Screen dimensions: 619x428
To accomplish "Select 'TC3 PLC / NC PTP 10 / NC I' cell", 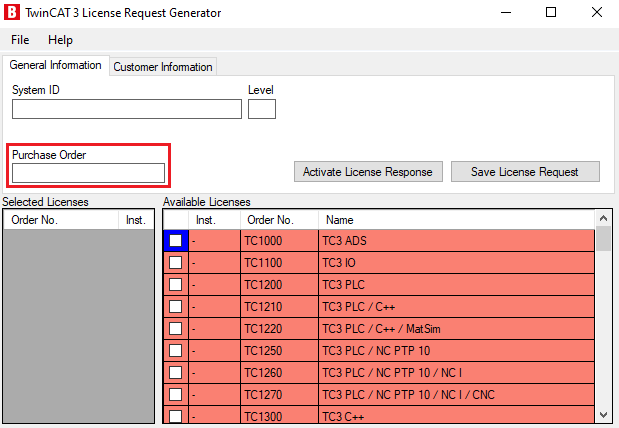I will tap(456, 373).
